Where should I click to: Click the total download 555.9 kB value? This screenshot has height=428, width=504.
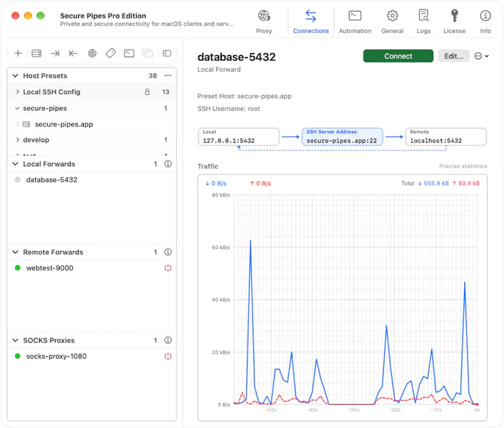click(433, 183)
